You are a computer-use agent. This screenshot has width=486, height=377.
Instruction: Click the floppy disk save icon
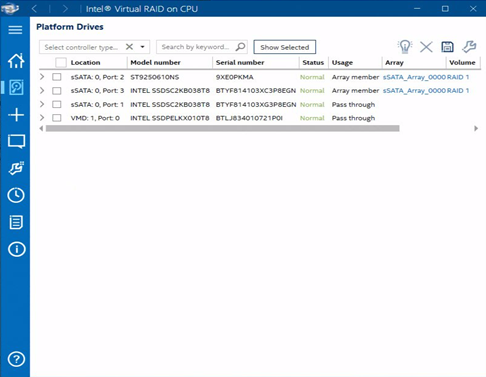tap(447, 47)
